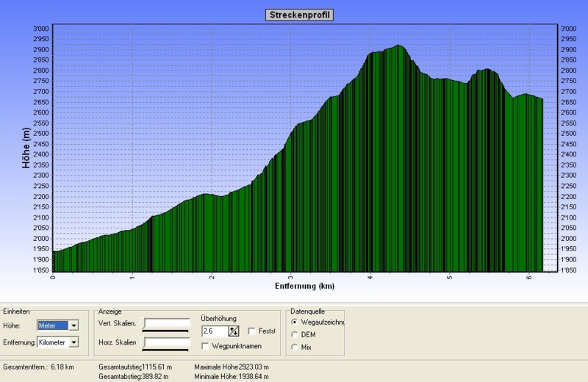Viewport: 588px width, 382px height.
Task: Click the Überhöhung spinner arrows icon
Action: coord(234,331)
